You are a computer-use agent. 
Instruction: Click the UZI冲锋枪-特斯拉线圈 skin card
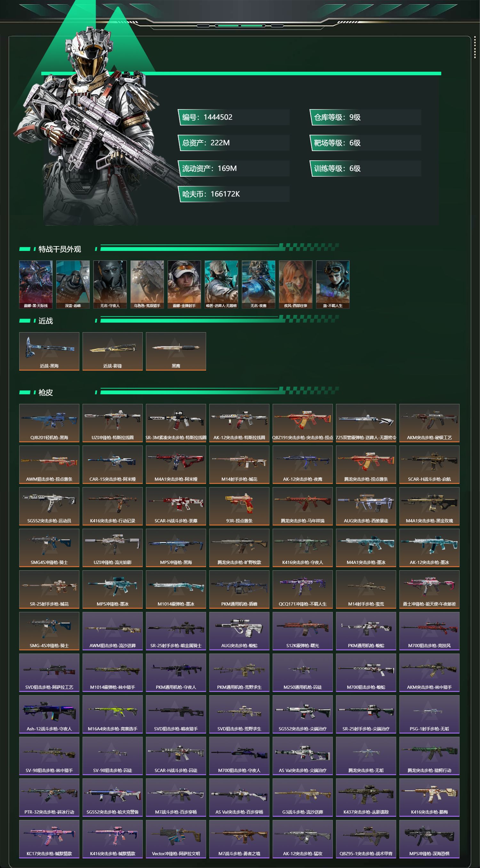tap(113, 423)
